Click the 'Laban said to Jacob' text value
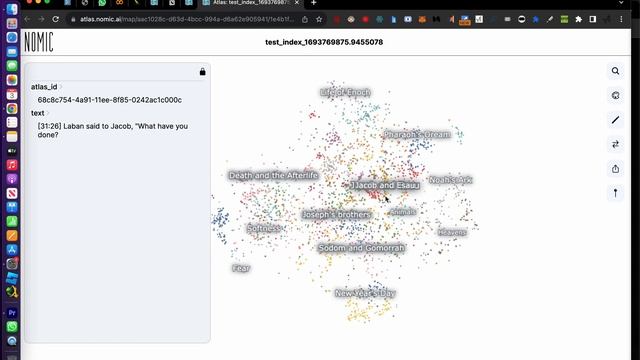The width and height of the screenshot is (640, 360). click(113, 131)
